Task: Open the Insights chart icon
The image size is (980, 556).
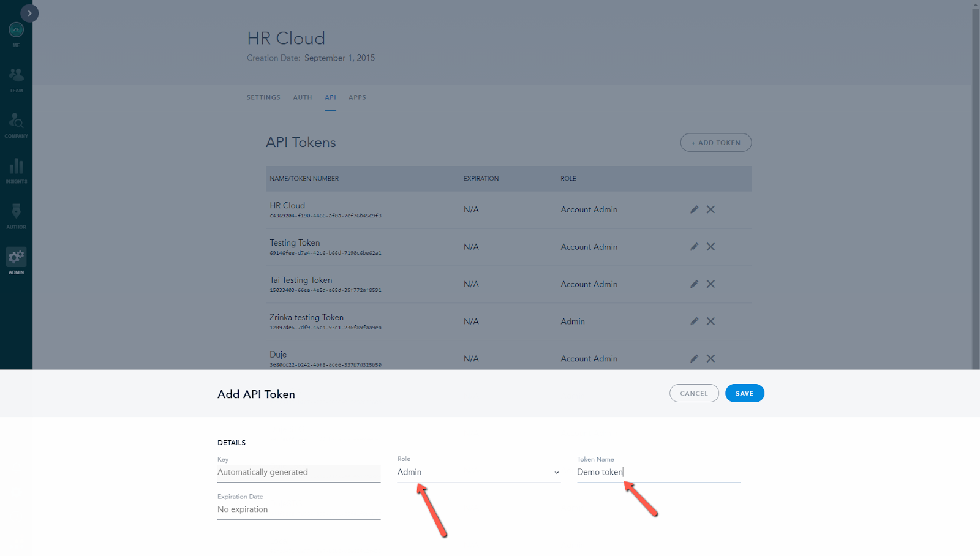Action: click(x=16, y=166)
